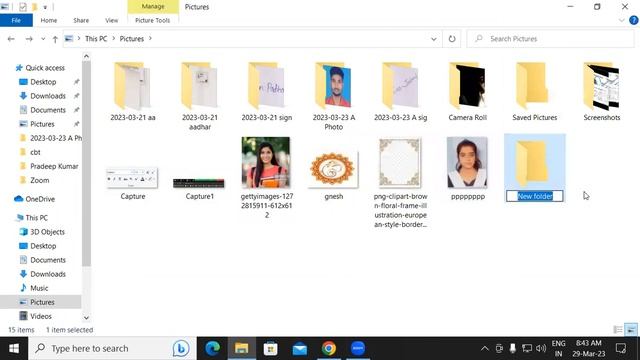The image size is (640, 360).
Task: Select the Capture image file
Action: point(133,178)
